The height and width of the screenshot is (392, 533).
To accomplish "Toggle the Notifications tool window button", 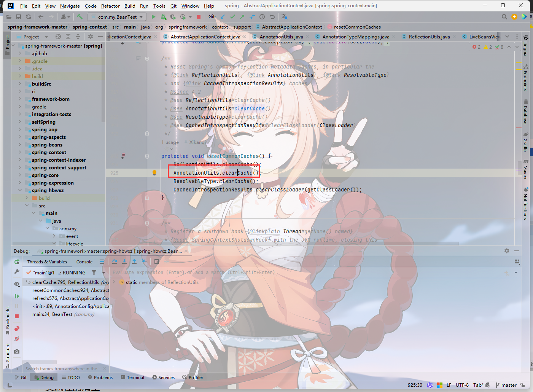I will click(525, 204).
